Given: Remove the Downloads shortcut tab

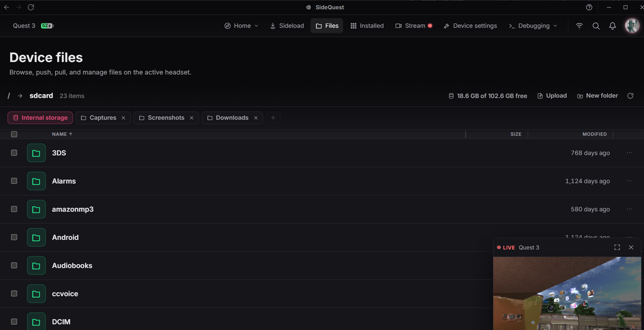Looking at the screenshot, I should tap(256, 118).
